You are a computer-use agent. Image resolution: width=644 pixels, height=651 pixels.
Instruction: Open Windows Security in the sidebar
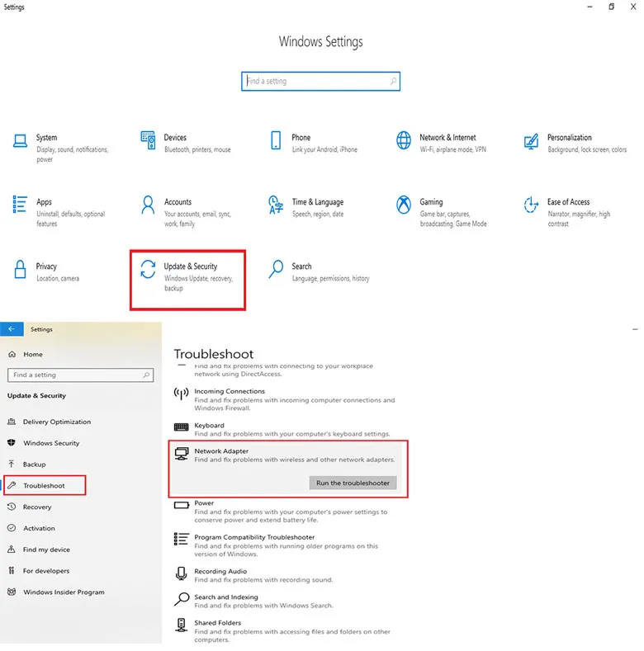point(51,443)
